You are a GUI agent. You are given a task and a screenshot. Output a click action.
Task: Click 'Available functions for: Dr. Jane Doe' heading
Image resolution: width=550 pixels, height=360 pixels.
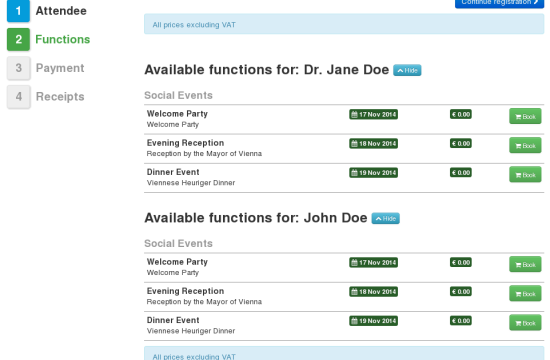(267, 70)
